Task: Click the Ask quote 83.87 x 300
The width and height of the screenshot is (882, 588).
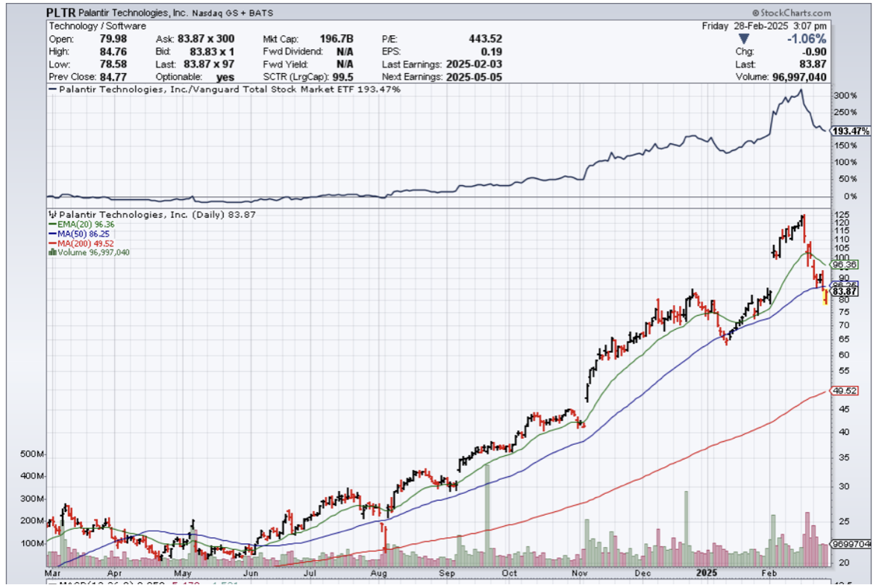Action: [206, 39]
